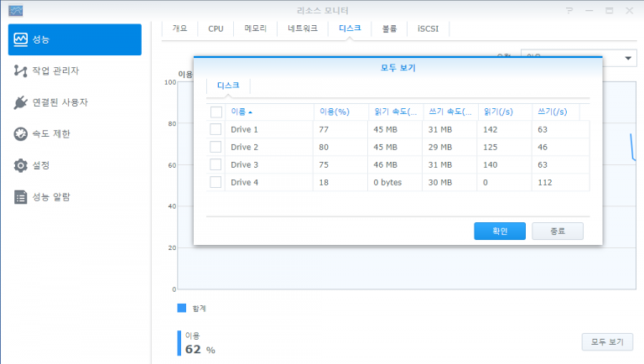Click the 종료 button in dialog
This screenshot has width=644, height=364.
[x=558, y=231]
